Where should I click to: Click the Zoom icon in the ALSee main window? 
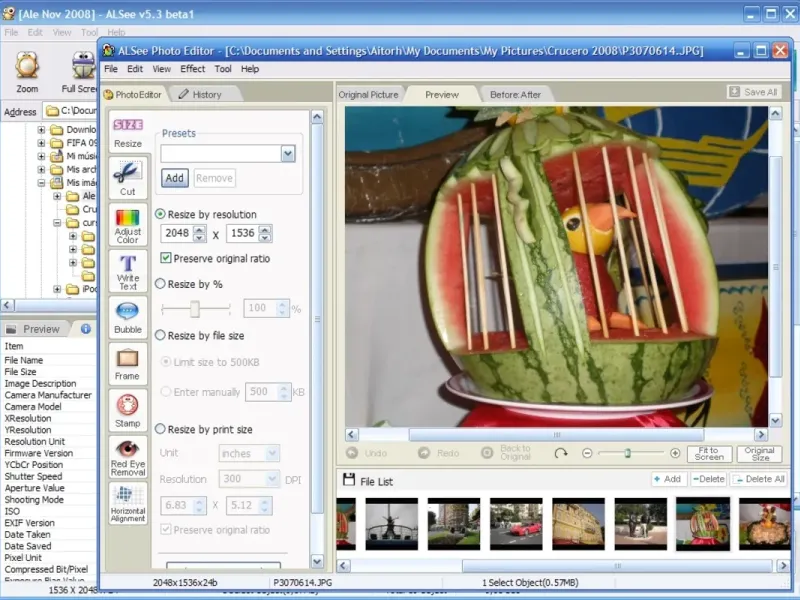[x=27, y=66]
